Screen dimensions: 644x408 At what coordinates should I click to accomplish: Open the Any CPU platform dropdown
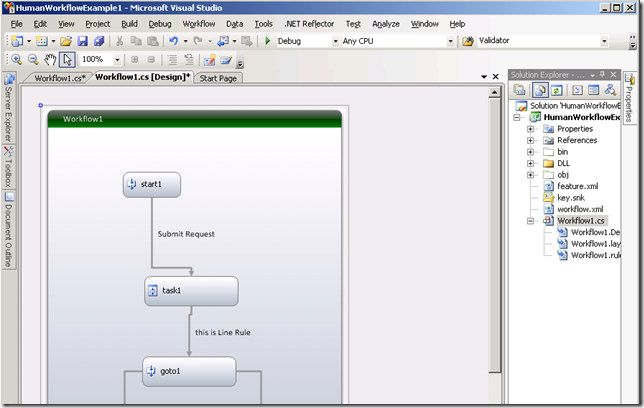click(x=451, y=41)
